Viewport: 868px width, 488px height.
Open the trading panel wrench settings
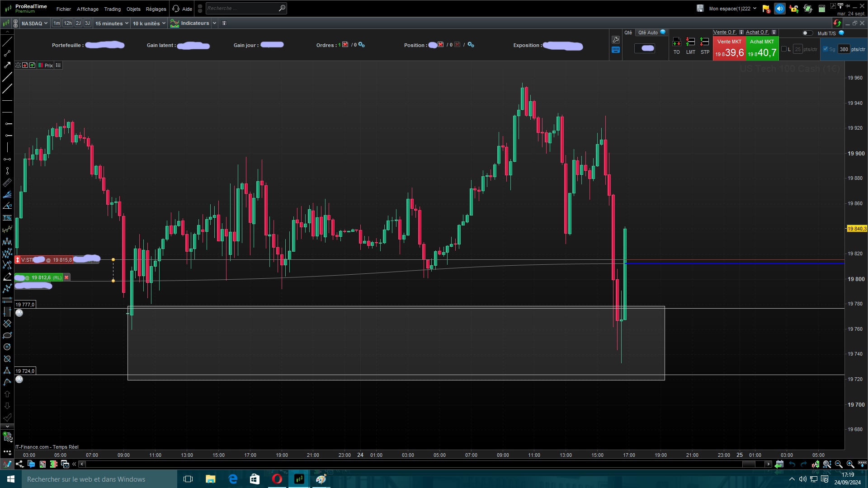[615, 40]
